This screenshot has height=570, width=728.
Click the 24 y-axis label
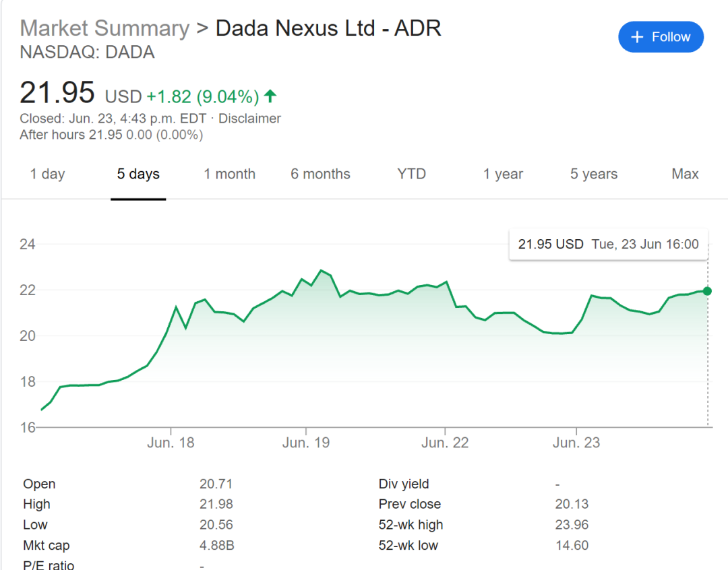click(28, 244)
